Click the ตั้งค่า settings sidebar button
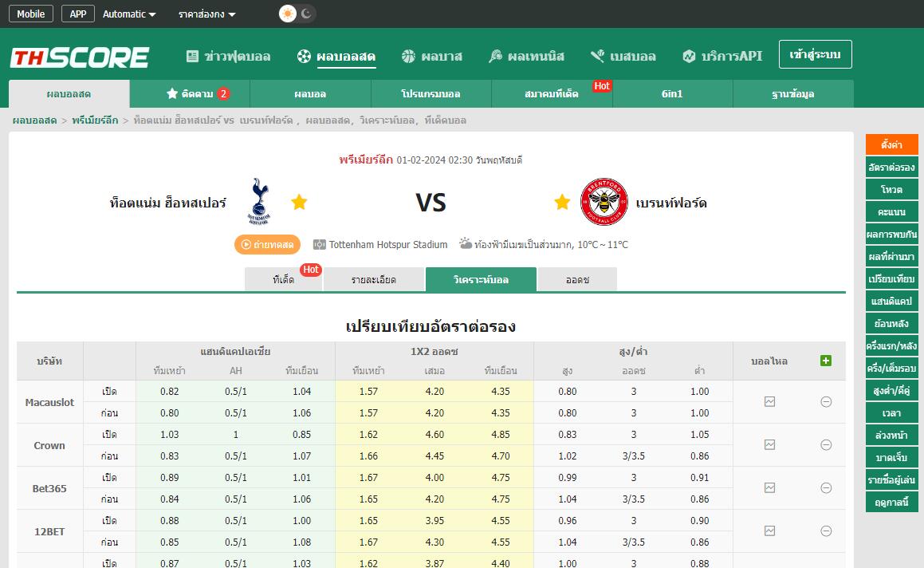Viewport: 924px width, 568px height. [x=891, y=144]
